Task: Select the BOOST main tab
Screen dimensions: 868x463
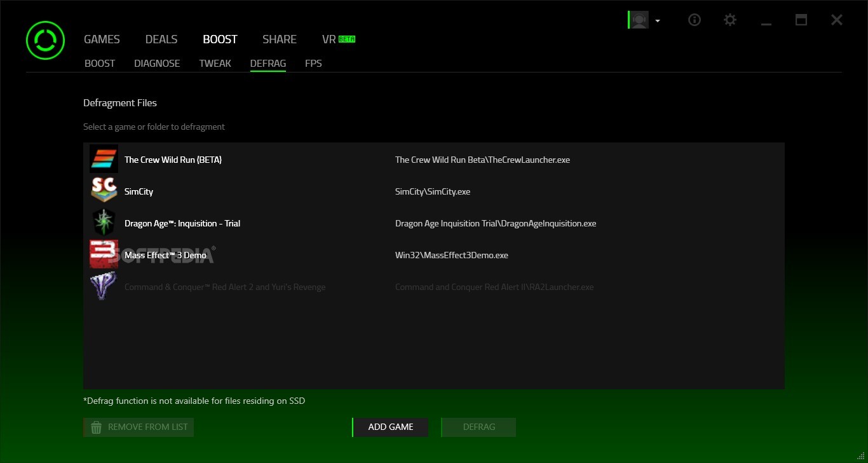Action: coord(220,39)
